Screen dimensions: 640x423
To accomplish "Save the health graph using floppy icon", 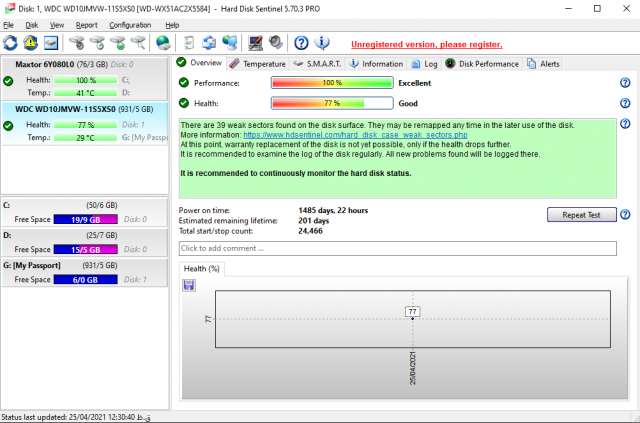I will [x=188, y=285].
